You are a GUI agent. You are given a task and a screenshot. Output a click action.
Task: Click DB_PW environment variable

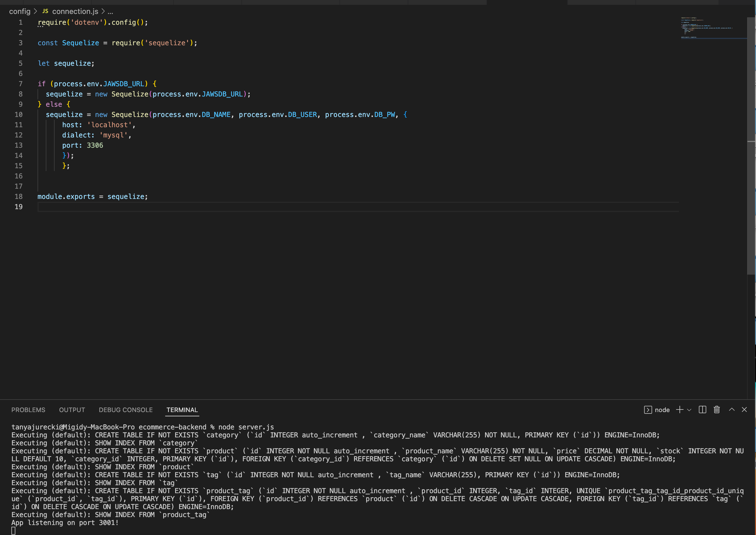385,114
